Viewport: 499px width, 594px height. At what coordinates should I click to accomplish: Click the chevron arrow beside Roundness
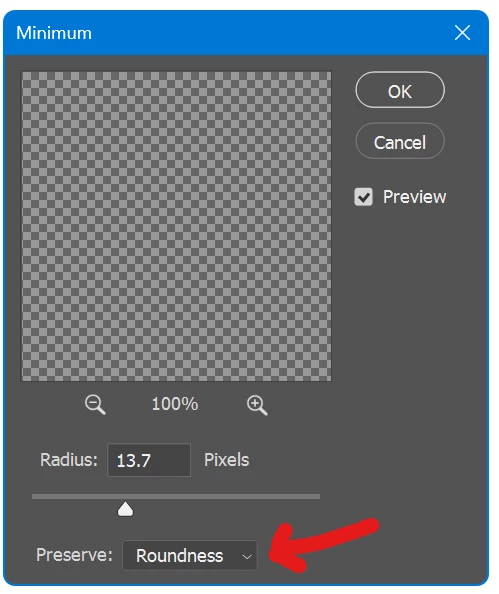click(247, 556)
